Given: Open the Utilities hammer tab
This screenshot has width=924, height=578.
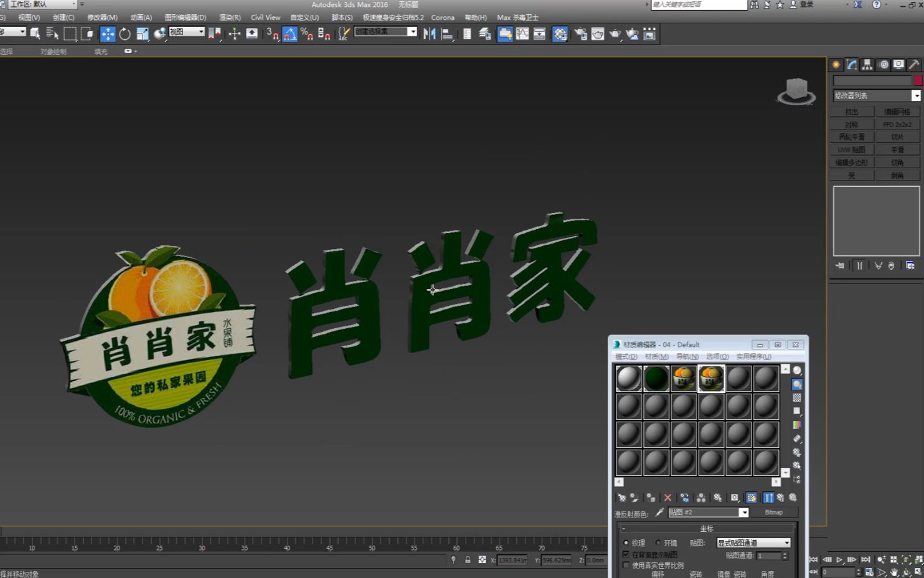Looking at the screenshot, I should coord(914,65).
